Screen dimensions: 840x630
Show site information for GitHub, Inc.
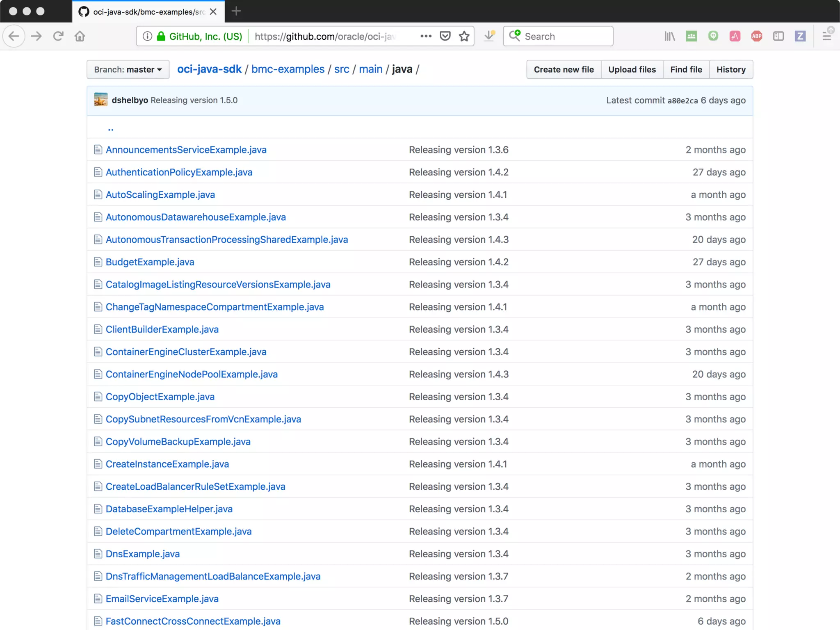point(147,36)
